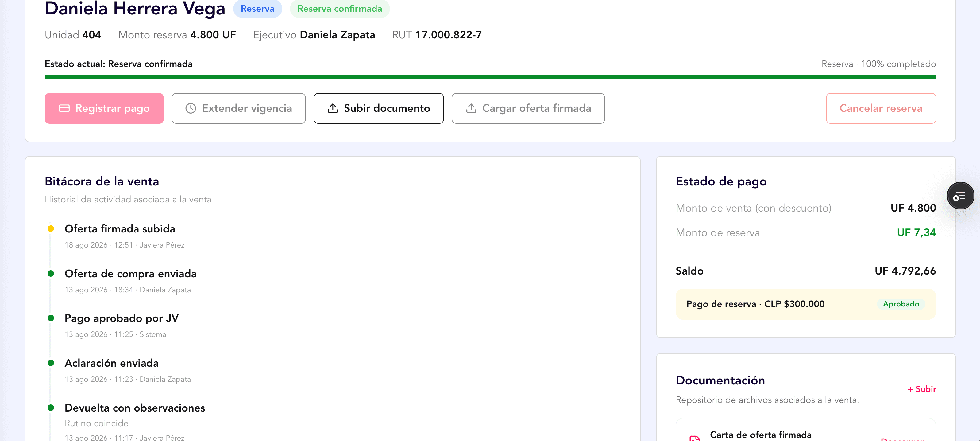Click Monto reserva 4.800 UF text
This screenshot has width=980, height=441.
[177, 35]
